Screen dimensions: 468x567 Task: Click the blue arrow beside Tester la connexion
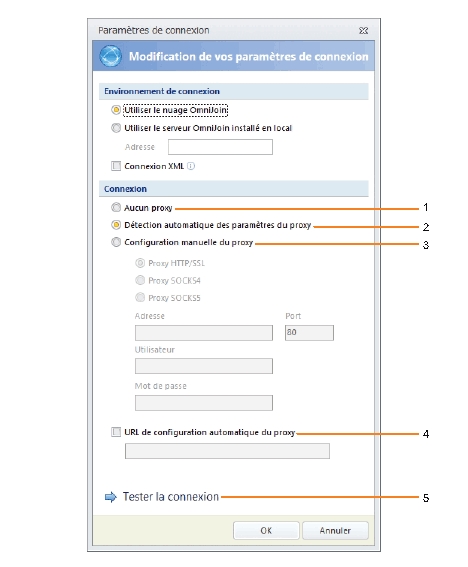111,497
